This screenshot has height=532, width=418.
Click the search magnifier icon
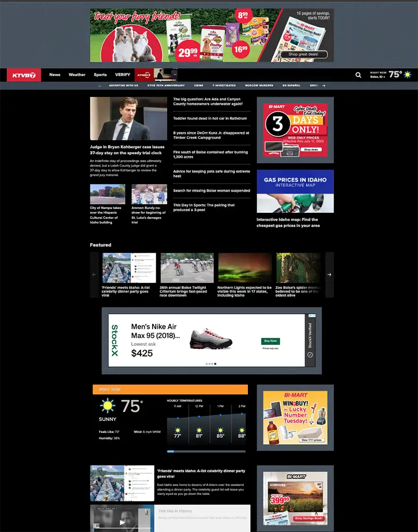coord(358,75)
